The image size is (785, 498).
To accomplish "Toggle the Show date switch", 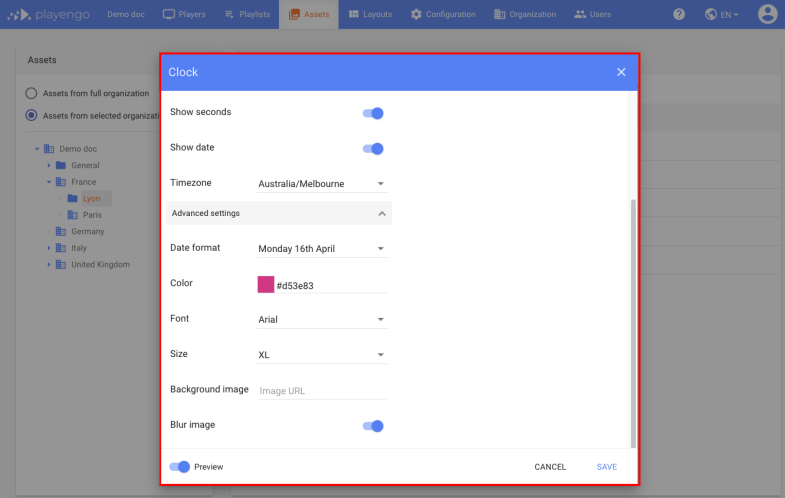I will click(373, 149).
